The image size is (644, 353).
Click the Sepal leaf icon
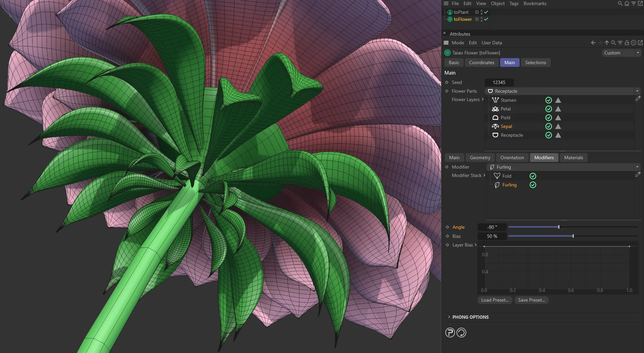[495, 126]
